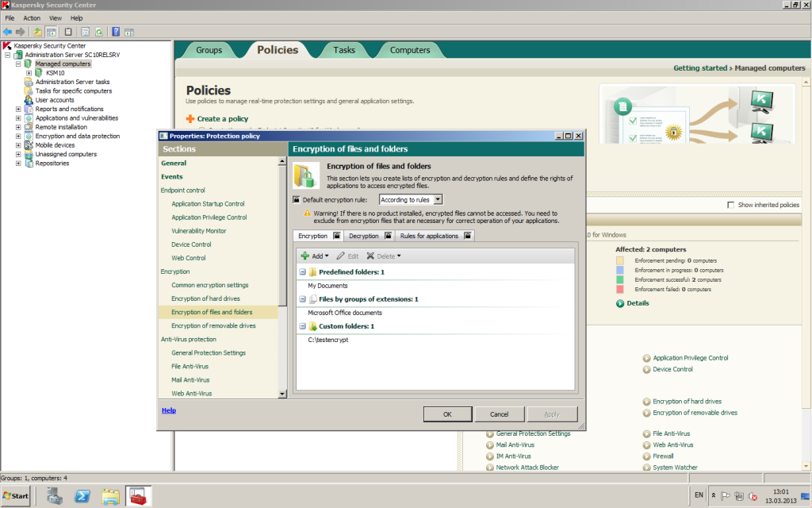
Task: Click the blue Help question mark toolbar icon
Action: pos(116,32)
